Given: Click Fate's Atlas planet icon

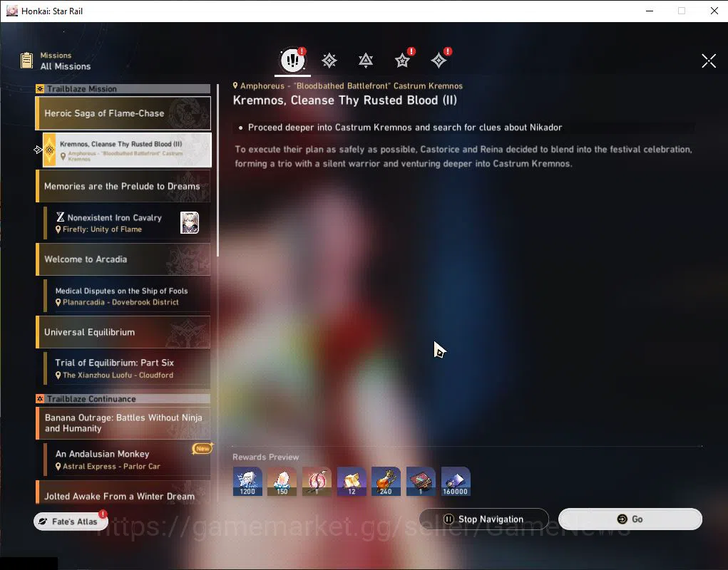Looking at the screenshot, I should coord(43,522).
